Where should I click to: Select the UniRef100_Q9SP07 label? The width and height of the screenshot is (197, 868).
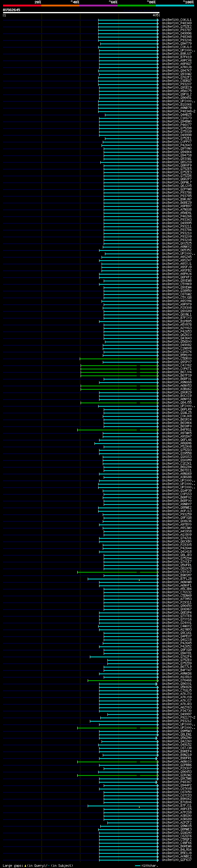[176, 362]
